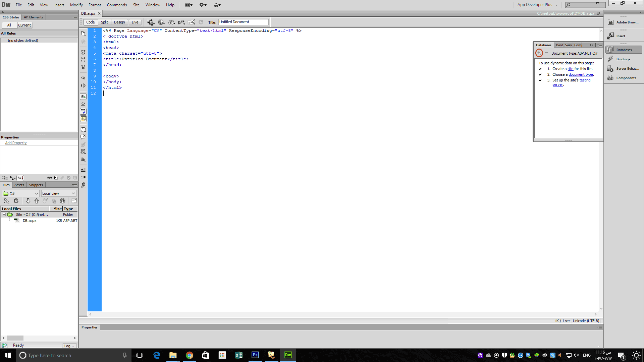Open the Local view dropdown
The width and height of the screenshot is (644, 362).
(x=59, y=193)
